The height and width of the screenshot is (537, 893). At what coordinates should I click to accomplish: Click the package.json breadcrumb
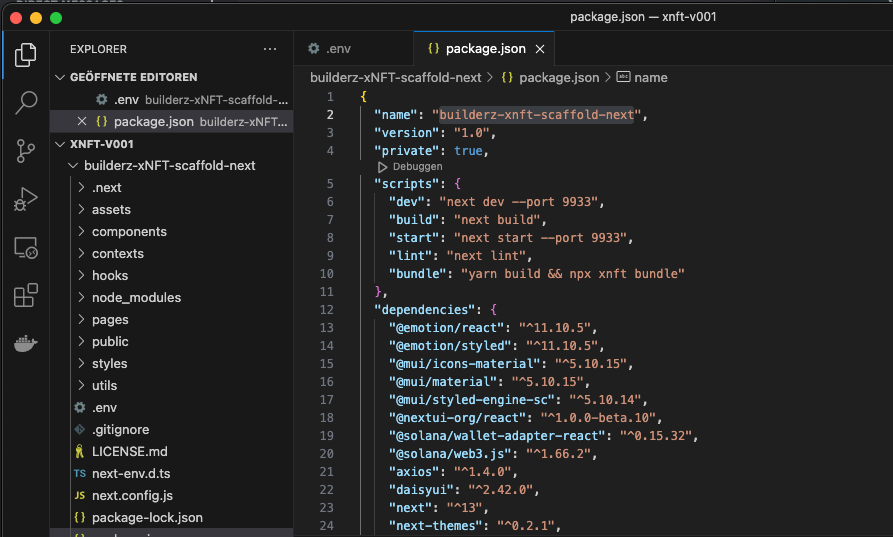[559, 77]
